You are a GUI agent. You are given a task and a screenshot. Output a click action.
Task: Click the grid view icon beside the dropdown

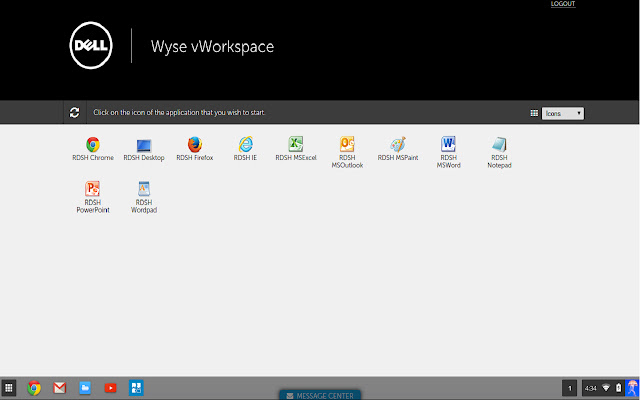[x=534, y=113]
